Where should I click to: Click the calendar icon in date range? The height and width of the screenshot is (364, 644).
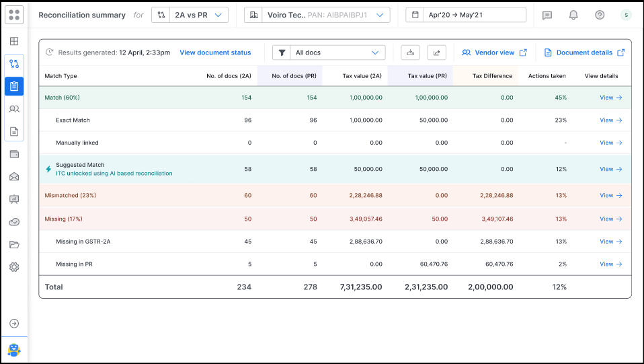click(415, 15)
